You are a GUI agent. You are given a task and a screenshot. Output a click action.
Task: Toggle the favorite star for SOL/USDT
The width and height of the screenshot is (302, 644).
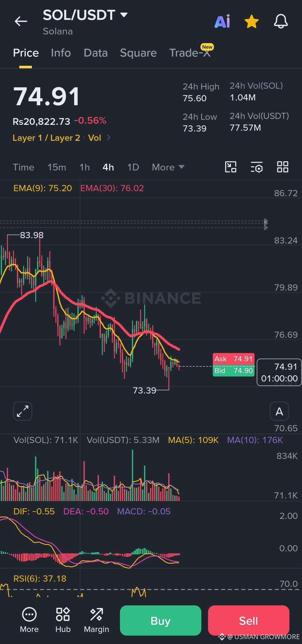click(252, 22)
